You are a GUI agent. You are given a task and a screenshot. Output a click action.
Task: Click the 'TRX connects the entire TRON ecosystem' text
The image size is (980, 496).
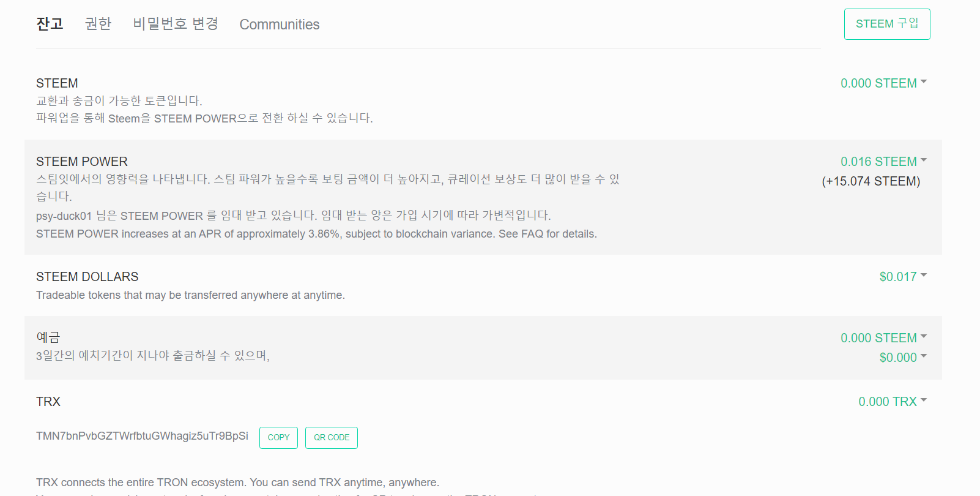pos(237,483)
